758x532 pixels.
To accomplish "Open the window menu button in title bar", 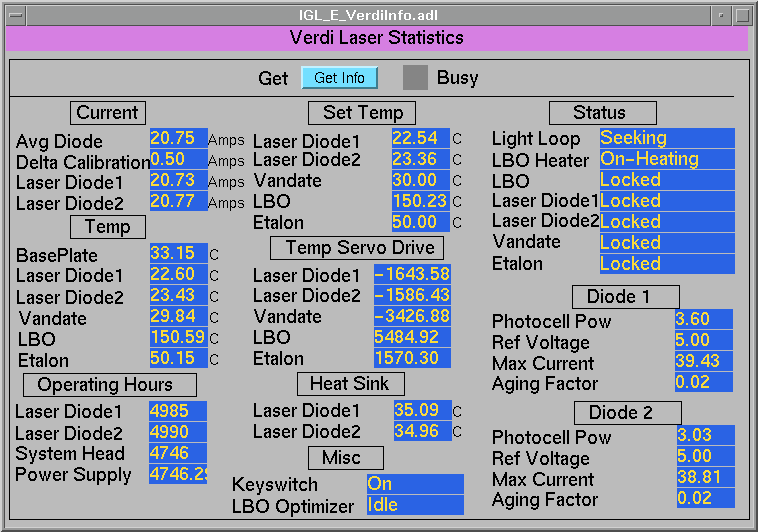I will pos(16,15).
